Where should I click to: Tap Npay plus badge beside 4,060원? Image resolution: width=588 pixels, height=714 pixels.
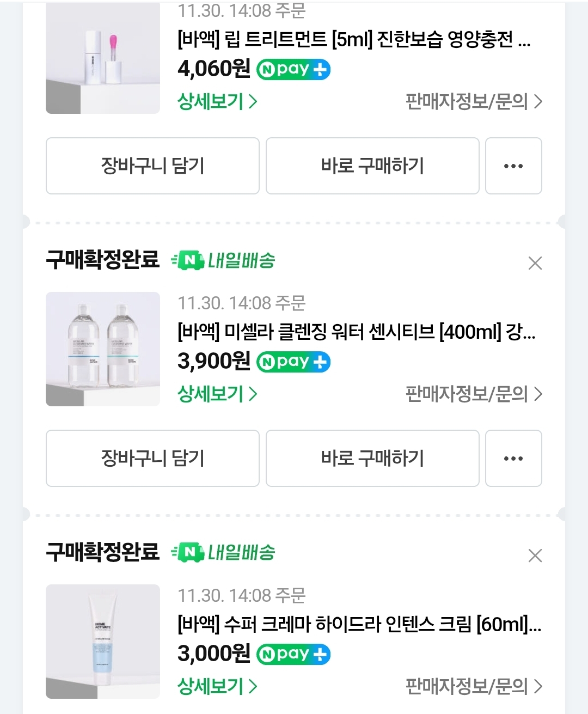(x=293, y=69)
